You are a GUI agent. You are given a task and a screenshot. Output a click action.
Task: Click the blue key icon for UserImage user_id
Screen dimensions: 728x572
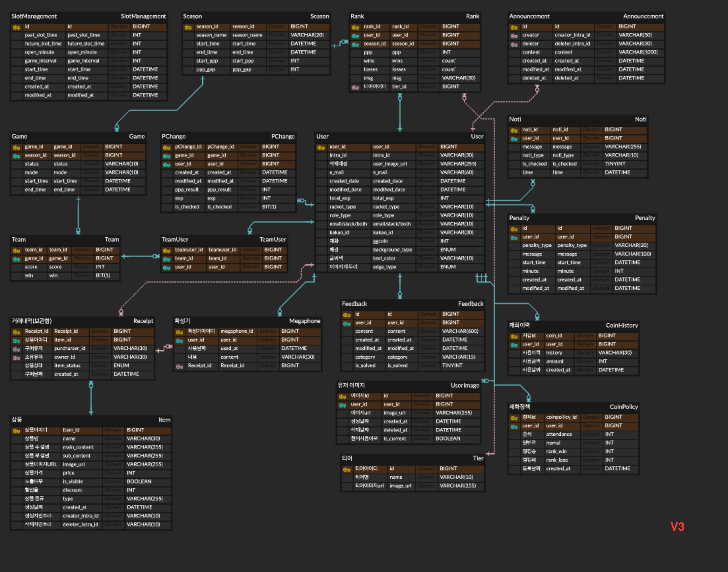tap(342, 405)
